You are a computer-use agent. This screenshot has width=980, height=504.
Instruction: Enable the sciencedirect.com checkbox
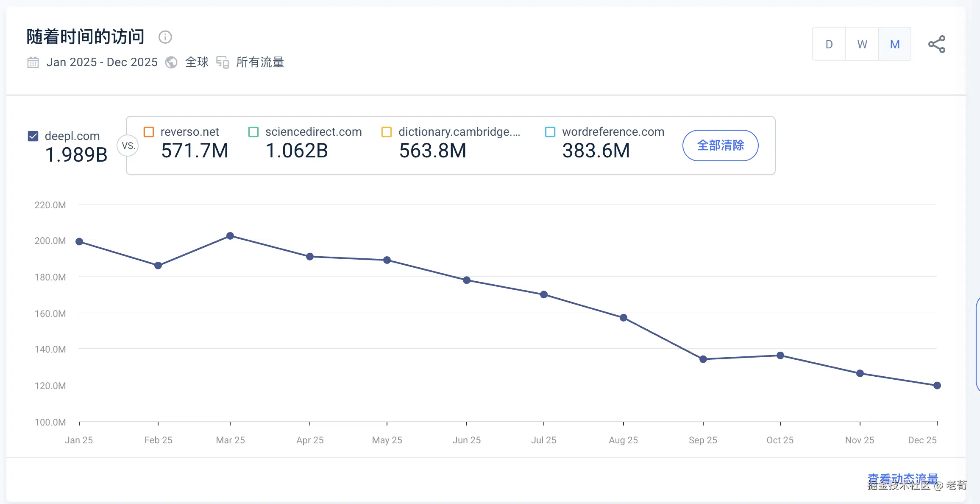point(253,132)
